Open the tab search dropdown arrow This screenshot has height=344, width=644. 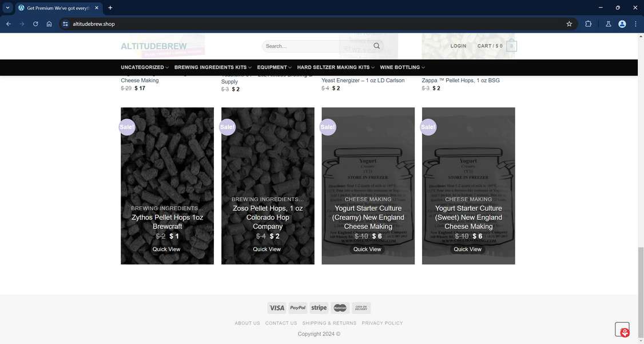(7, 8)
